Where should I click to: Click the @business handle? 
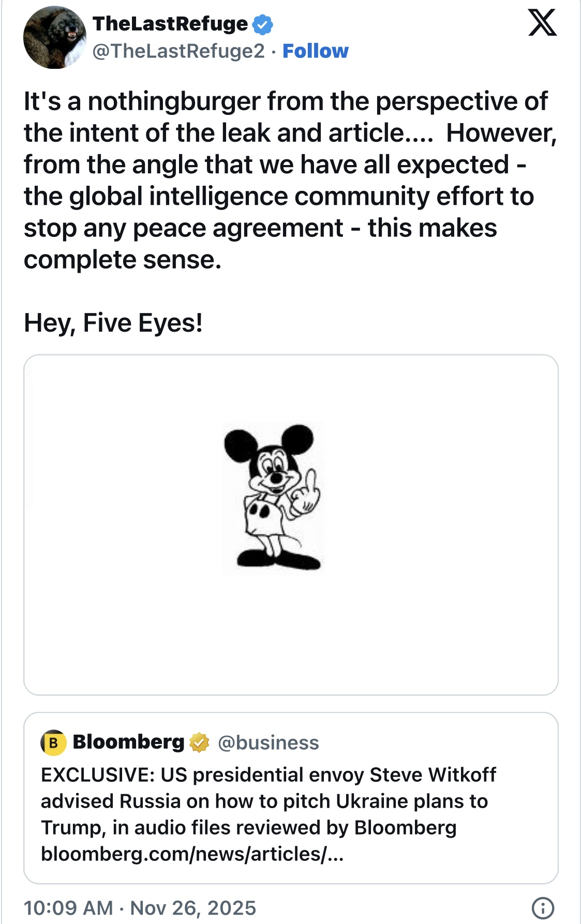click(x=268, y=743)
